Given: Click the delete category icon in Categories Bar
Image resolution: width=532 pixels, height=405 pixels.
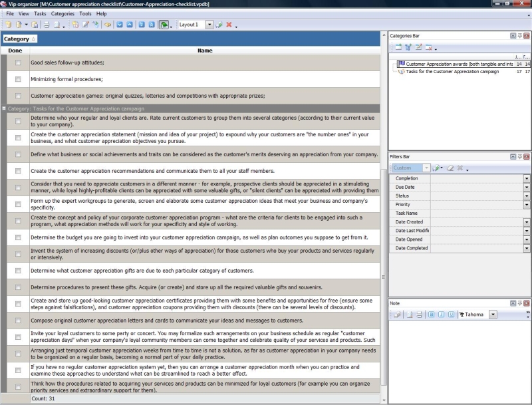Looking at the screenshot, I should 429,47.
